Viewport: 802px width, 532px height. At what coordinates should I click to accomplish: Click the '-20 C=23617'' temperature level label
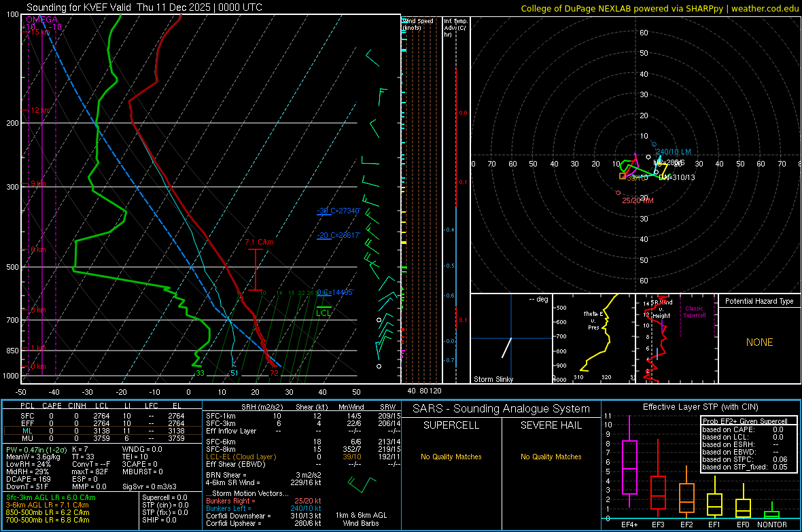338,235
